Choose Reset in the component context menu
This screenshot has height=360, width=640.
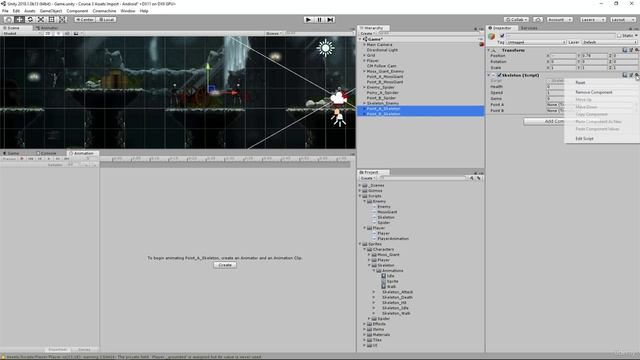click(x=580, y=82)
